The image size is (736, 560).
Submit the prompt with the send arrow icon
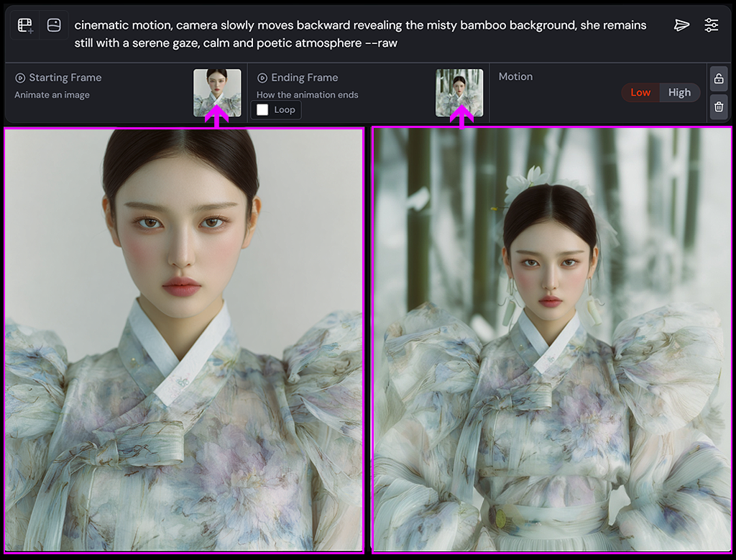[681, 25]
